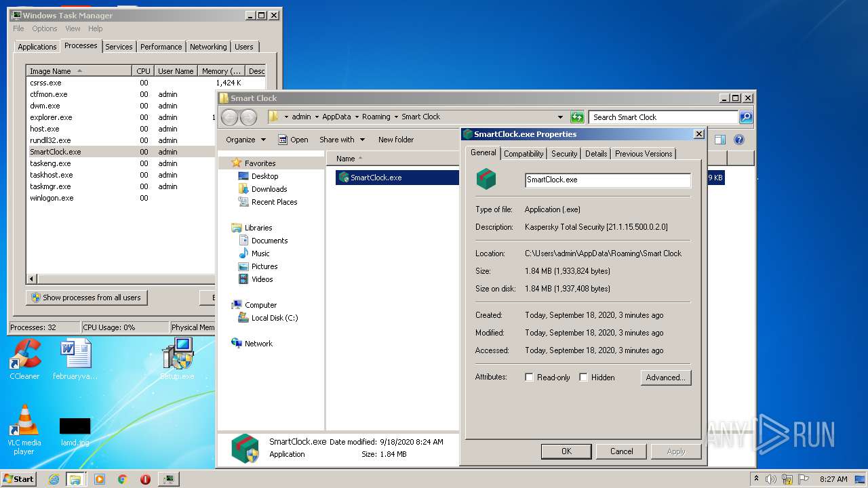The width and height of the screenshot is (868, 488).
Task: Open Task Manager Help menu
Action: [96, 28]
